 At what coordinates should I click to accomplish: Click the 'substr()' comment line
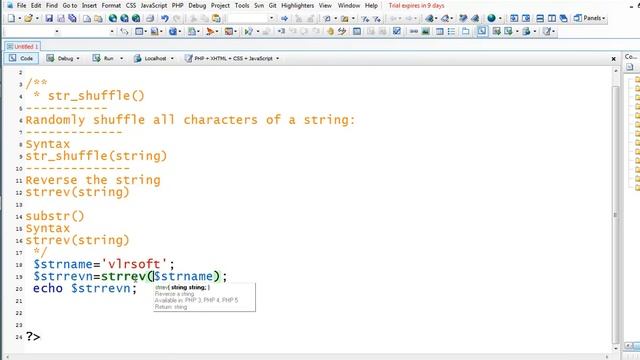(55, 216)
